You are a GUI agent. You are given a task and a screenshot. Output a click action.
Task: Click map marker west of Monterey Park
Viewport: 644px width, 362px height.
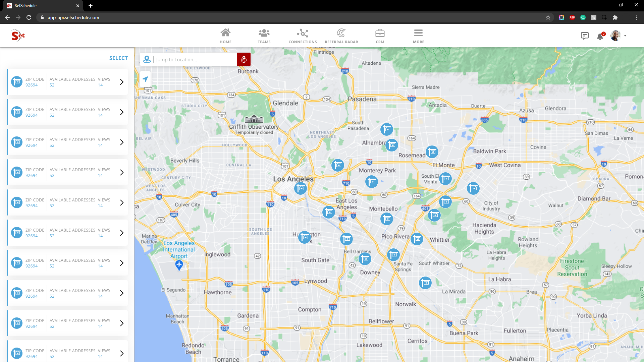click(x=338, y=165)
